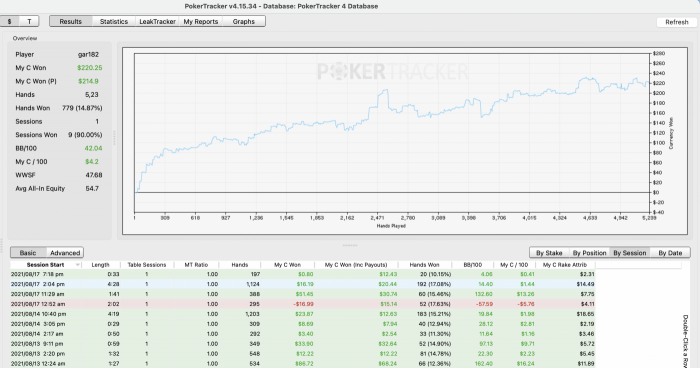
Task: Click the sort arrow in the Session Start header
Action: 78,265
